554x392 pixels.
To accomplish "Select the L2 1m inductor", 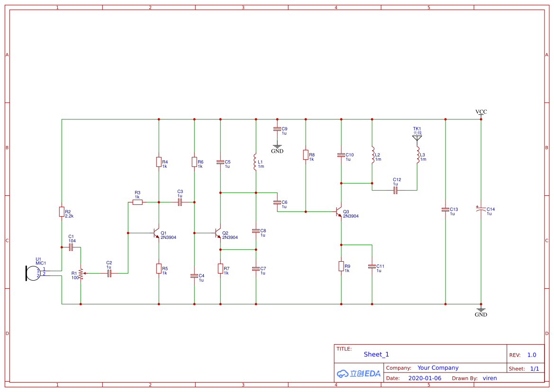I will coord(372,155).
